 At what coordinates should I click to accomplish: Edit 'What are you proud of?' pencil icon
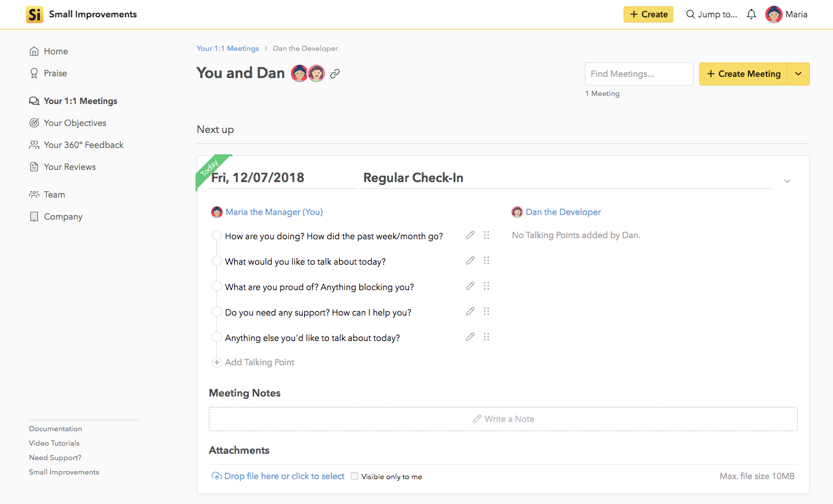click(x=470, y=286)
